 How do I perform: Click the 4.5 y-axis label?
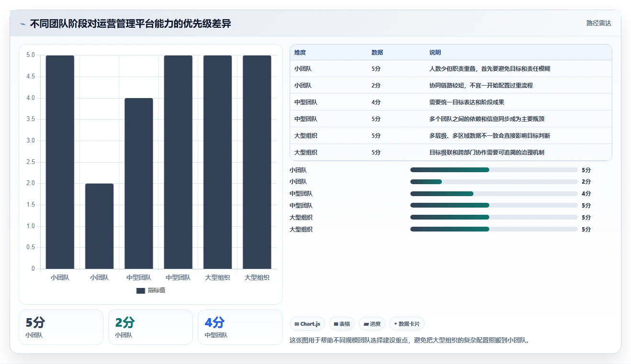30,77
